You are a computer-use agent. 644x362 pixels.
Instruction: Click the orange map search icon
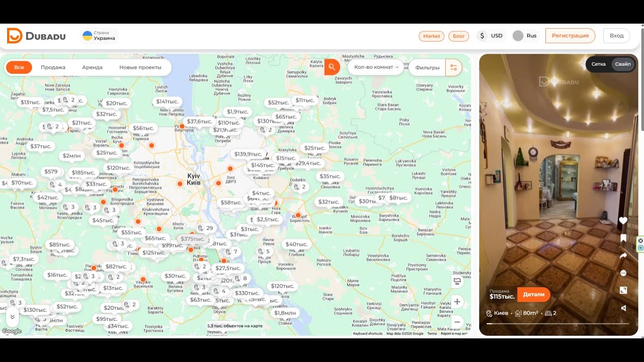coord(332,67)
